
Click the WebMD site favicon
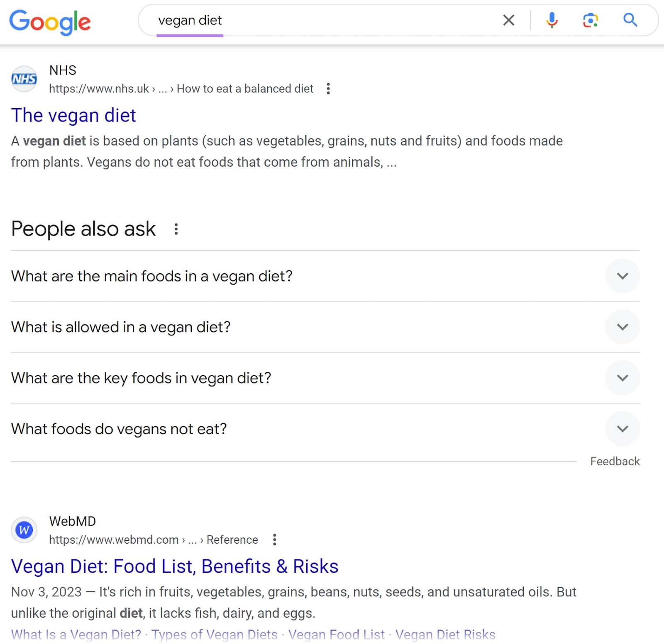(24, 530)
